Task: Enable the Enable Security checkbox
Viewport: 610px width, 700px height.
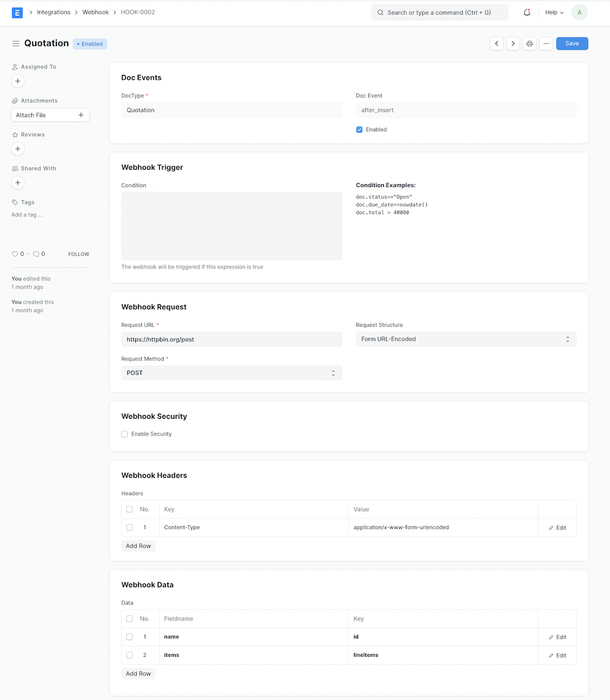Action: coord(125,434)
